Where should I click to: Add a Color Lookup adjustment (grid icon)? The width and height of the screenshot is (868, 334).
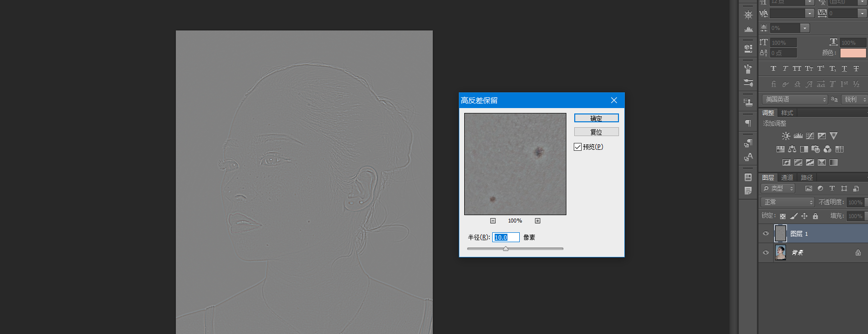click(840, 149)
